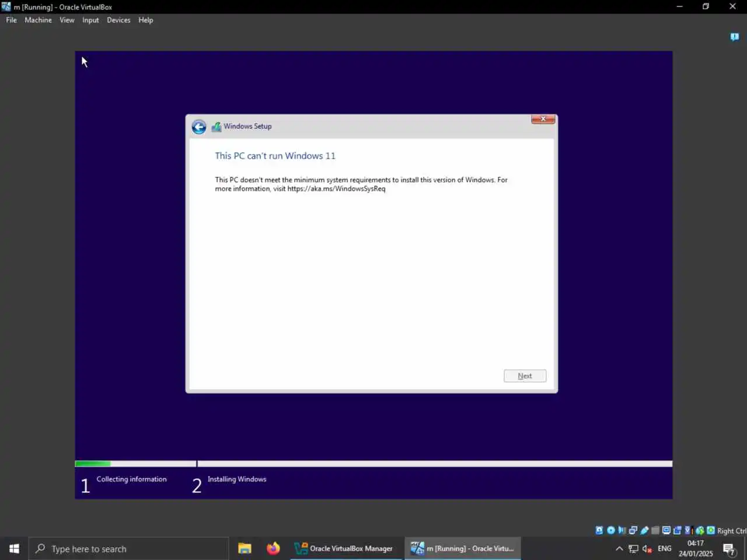Switch to Oracle VirtualBox Manager taskbar button

click(346, 548)
